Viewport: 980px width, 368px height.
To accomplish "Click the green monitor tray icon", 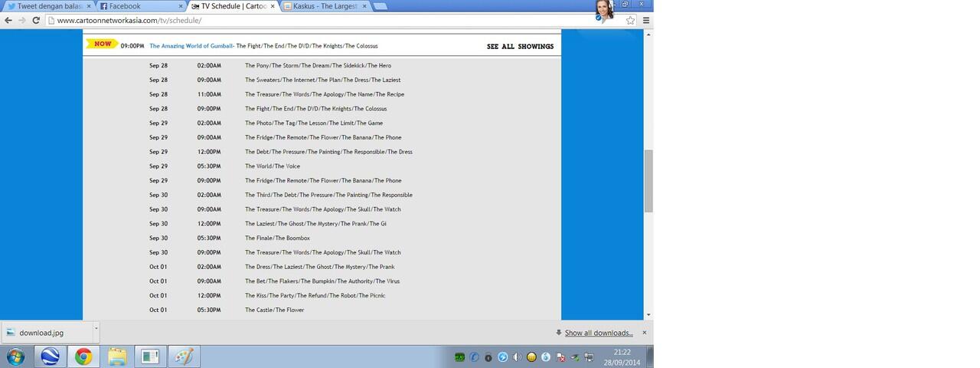I will tap(459, 357).
